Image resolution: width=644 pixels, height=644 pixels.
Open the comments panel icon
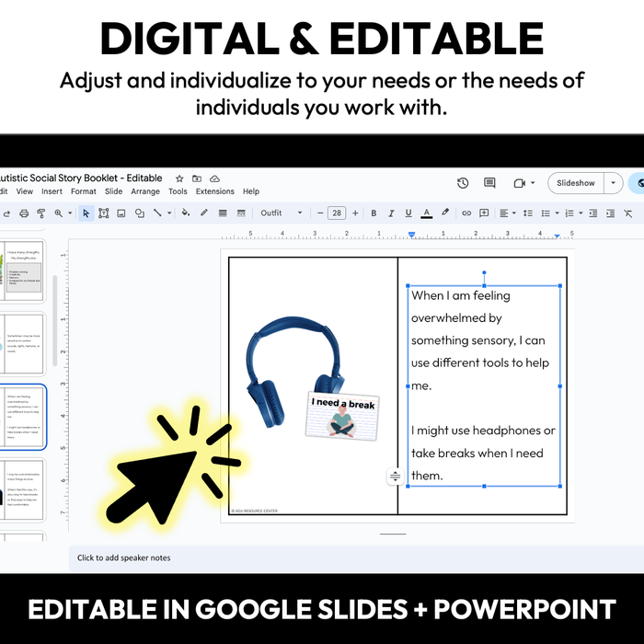(x=489, y=183)
